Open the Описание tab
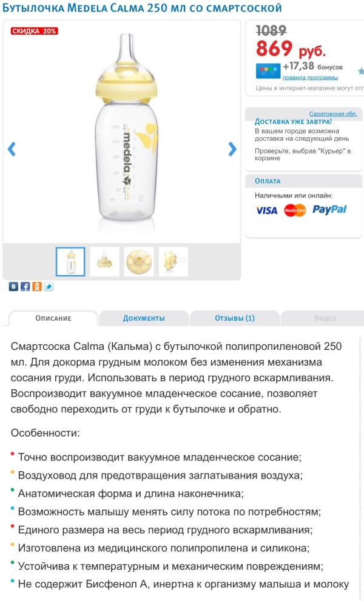Screen dimensions: 364x603 (53, 318)
